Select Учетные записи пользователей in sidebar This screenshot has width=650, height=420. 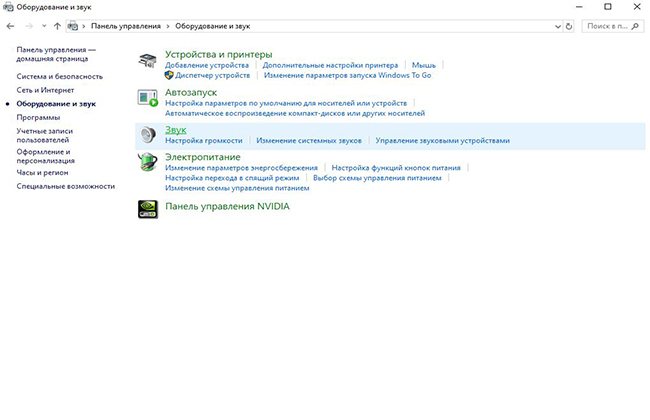click(x=44, y=136)
